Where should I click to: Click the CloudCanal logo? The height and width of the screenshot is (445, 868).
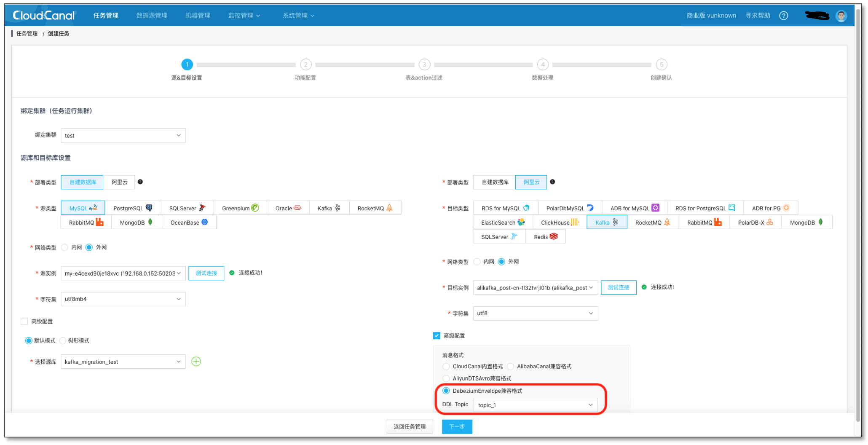point(44,16)
